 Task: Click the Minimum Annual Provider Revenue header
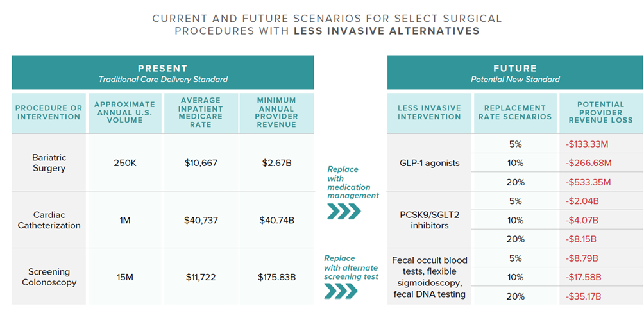[277, 112]
